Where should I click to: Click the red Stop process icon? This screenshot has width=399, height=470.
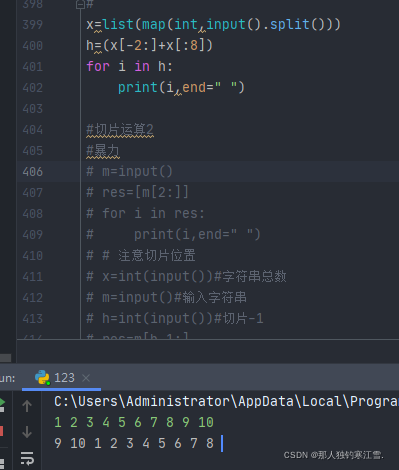1,431
